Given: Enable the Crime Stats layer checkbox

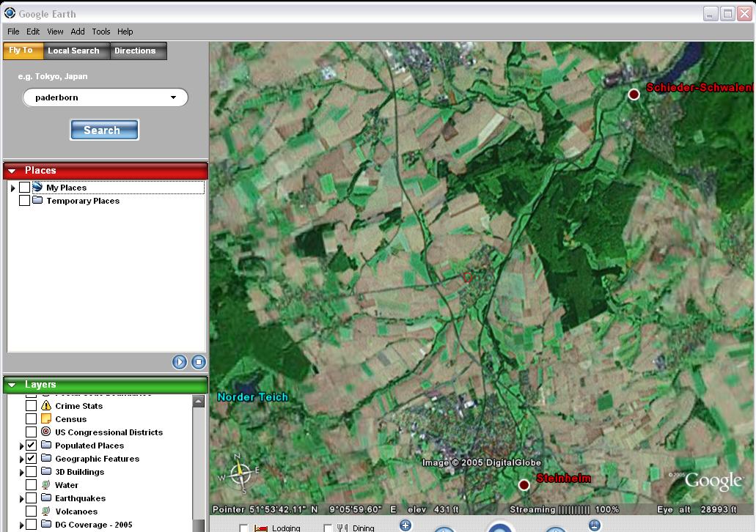Looking at the screenshot, I should 31,406.
